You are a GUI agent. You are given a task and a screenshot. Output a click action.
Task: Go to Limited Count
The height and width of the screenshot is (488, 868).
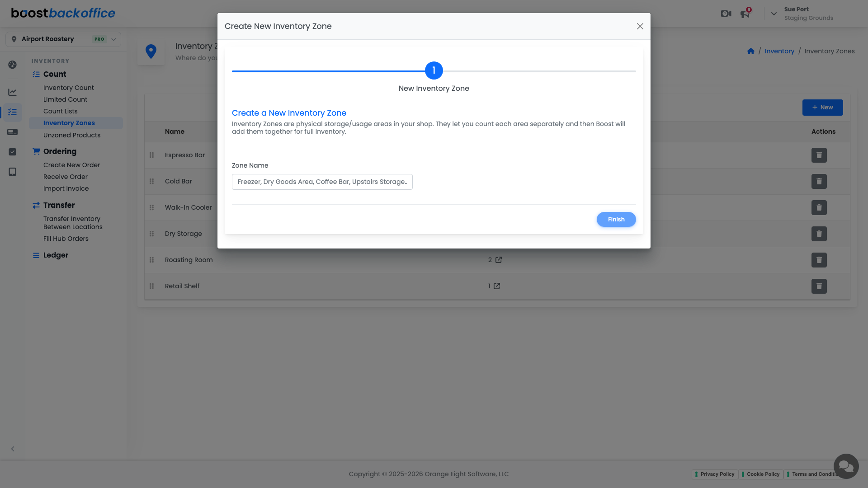click(x=65, y=99)
